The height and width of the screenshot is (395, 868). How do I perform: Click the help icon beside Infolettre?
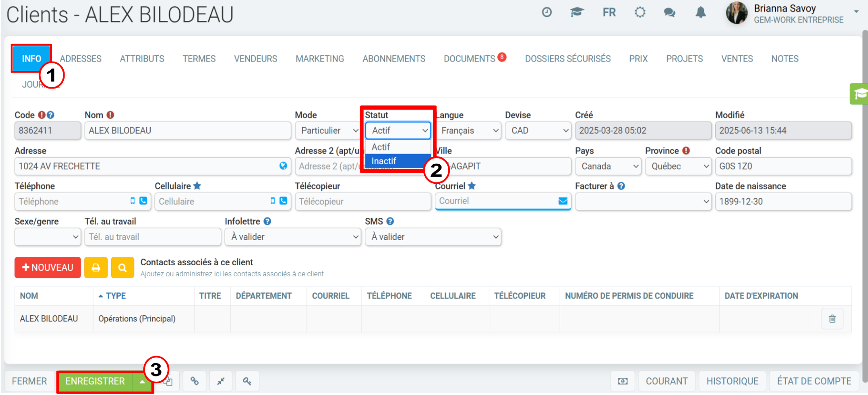pyautogui.click(x=267, y=221)
